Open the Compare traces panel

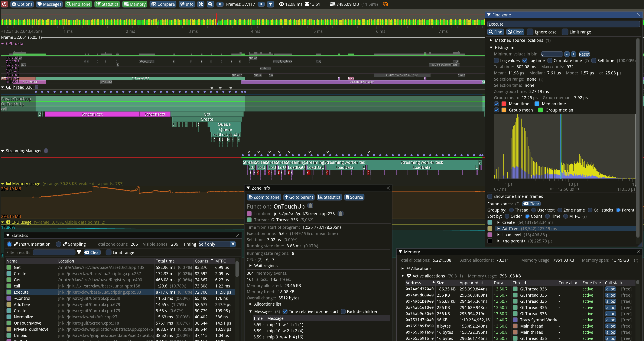click(163, 4)
